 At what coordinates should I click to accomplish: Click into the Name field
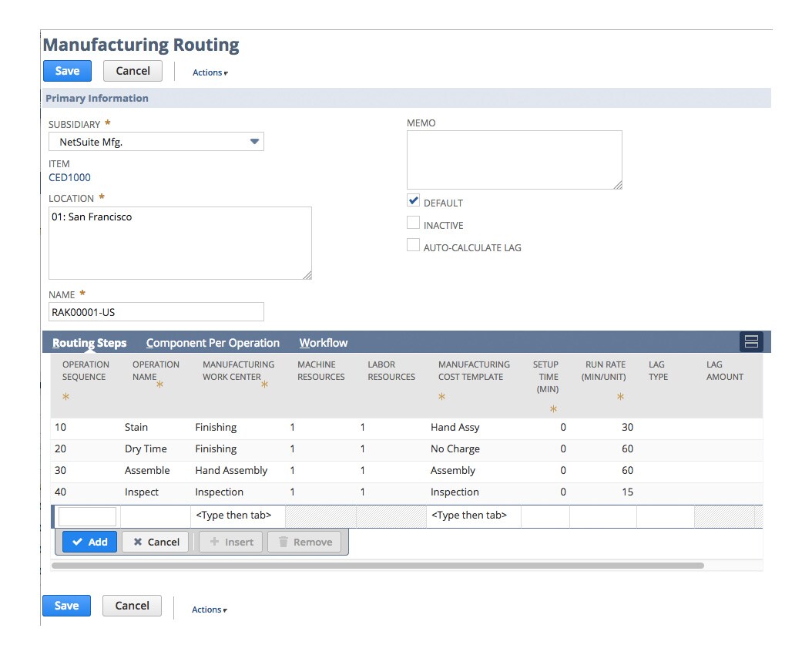click(156, 312)
